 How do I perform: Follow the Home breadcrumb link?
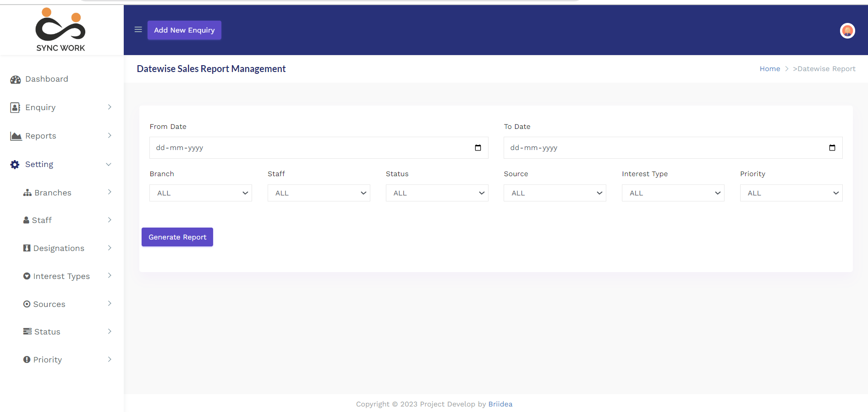(x=770, y=69)
